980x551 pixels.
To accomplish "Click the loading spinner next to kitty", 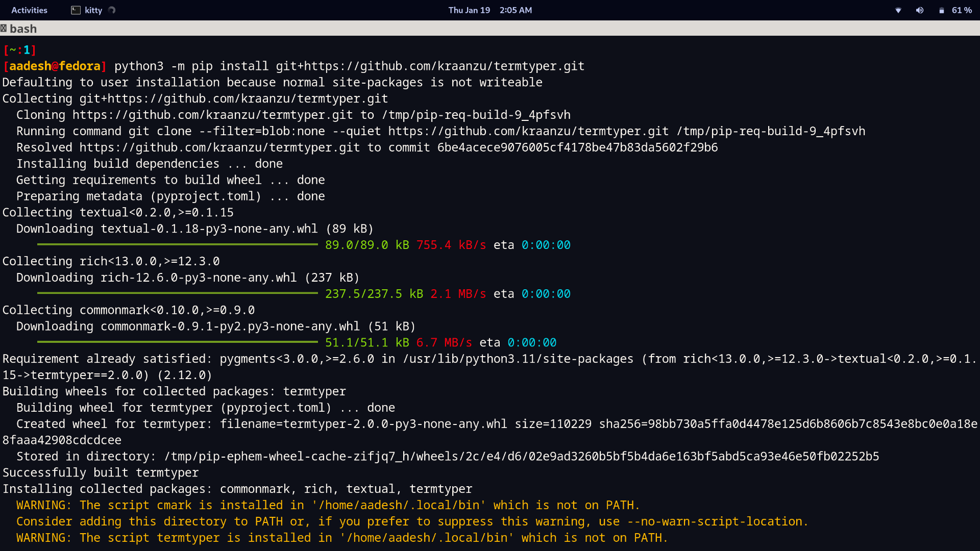I will [x=110, y=10].
